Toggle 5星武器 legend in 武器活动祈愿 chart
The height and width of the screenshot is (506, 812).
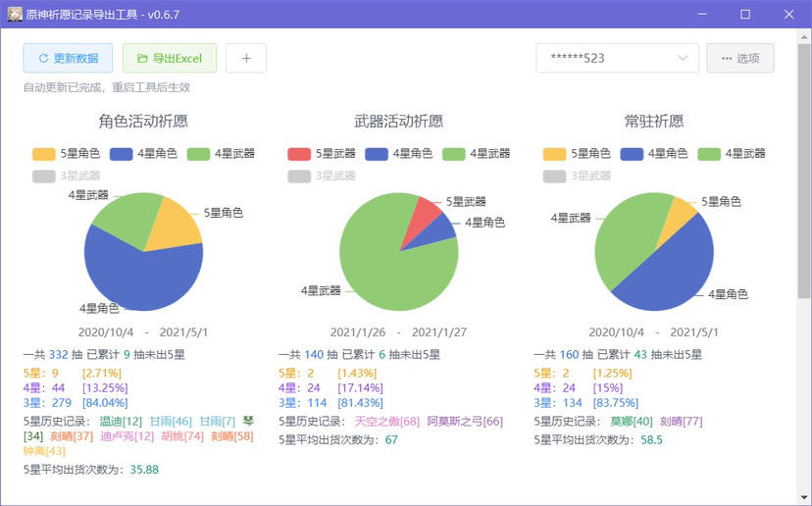click(x=322, y=153)
